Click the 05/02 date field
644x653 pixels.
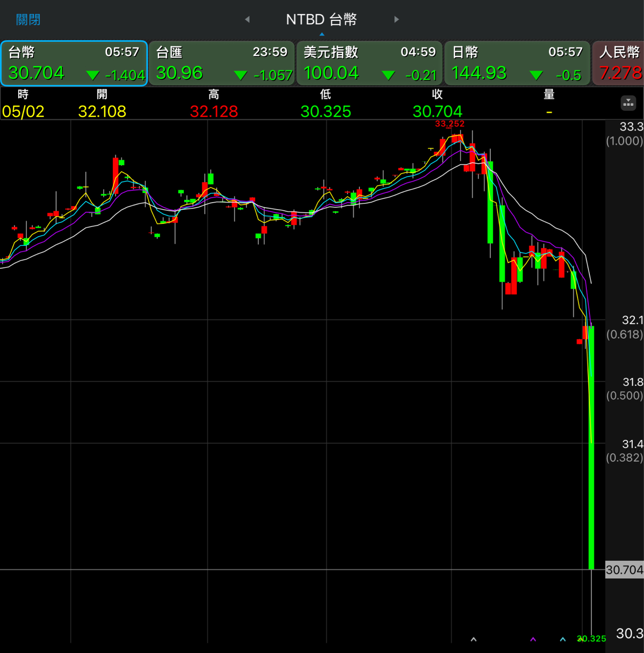pyautogui.click(x=23, y=111)
